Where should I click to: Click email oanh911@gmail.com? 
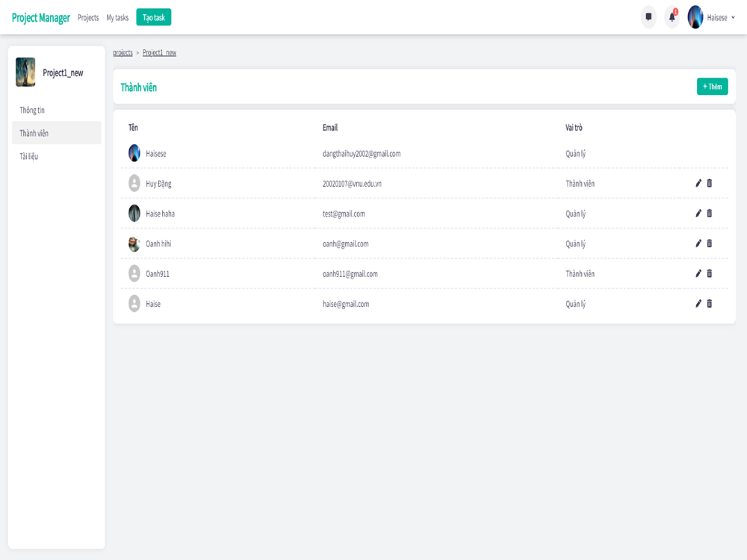[350, 273]
